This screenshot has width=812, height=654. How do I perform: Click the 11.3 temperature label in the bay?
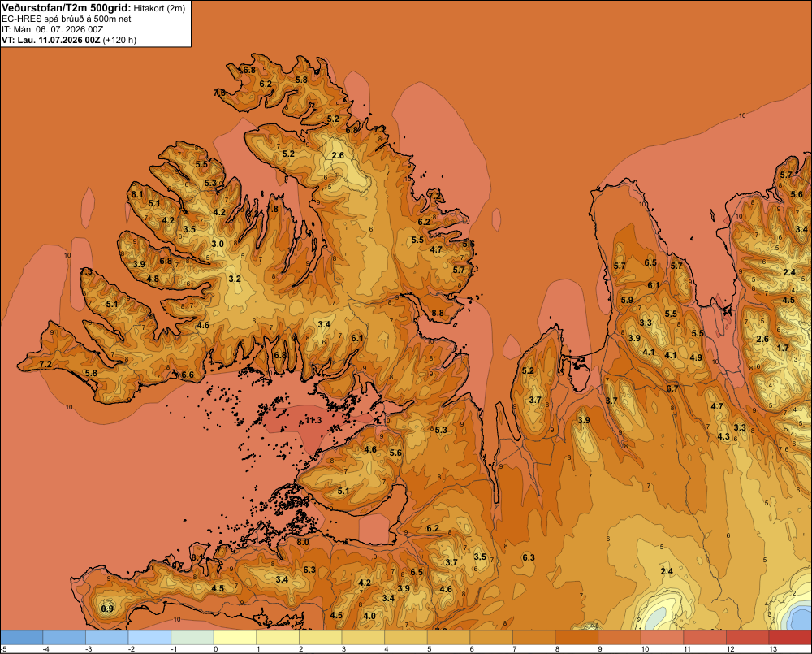point(313,420)
